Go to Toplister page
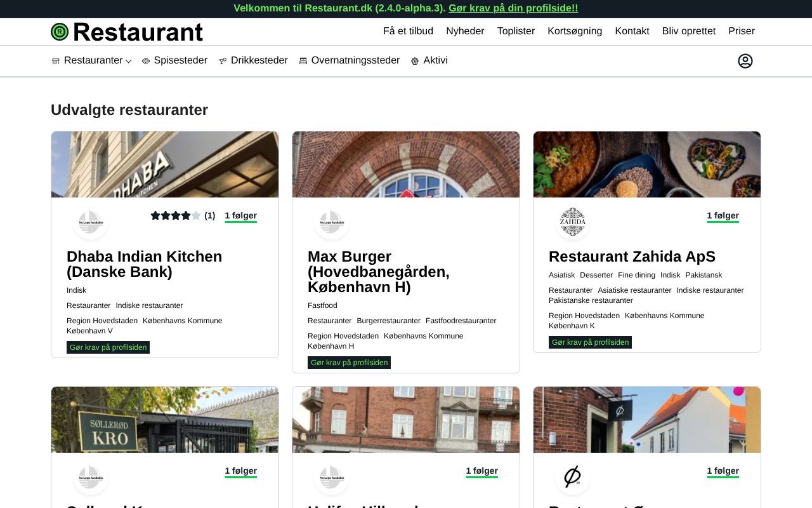This screenshot has height=508, width=812. 516,31
